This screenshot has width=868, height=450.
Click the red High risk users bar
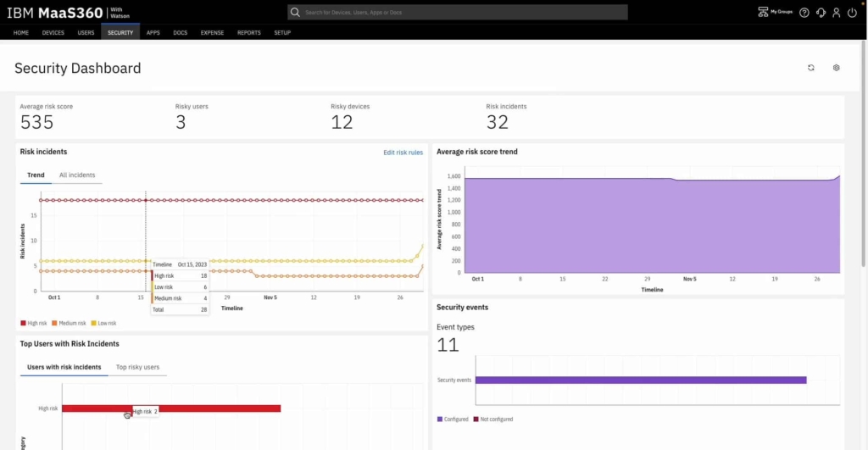(x=171, y=408)
